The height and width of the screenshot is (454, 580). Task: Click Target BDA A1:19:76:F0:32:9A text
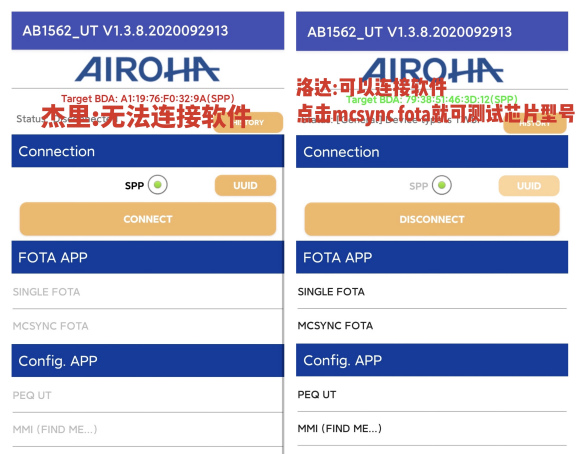148,99
